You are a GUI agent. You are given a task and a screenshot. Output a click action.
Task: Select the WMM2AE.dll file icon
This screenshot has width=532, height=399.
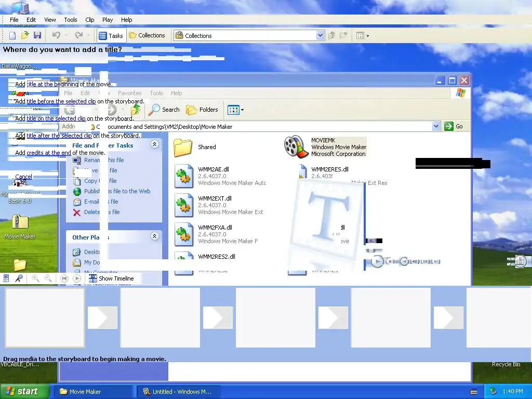click(184, 176)
